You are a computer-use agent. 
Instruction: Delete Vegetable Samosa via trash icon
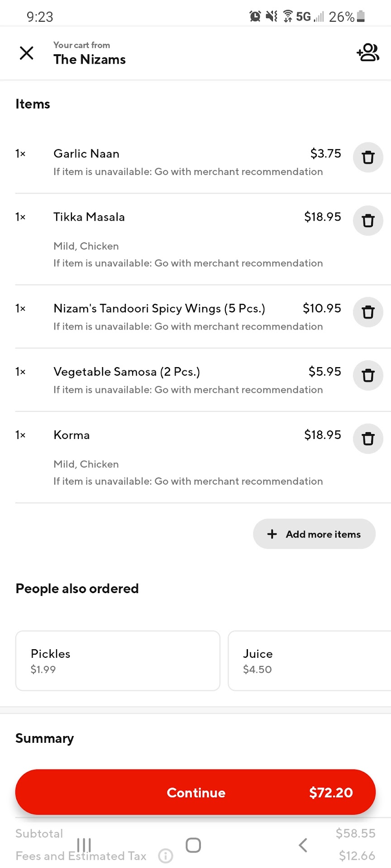coord(368,375)
